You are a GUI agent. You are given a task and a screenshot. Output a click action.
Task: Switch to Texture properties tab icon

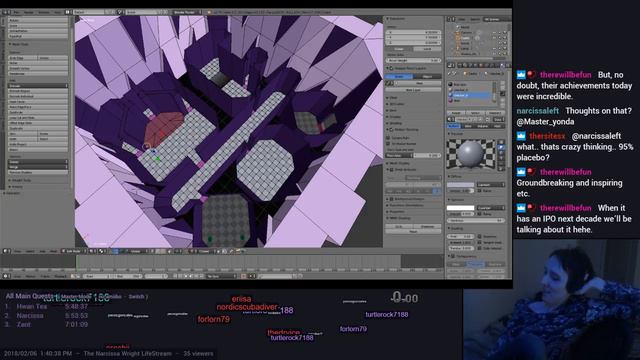[x=507, y=65]
